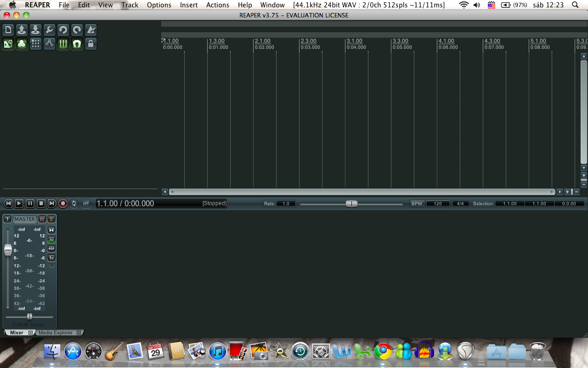Screen dimensions: 588x368
Task: Toggle the auto-crossfade toolbar icon
Action: click(8, 44)
